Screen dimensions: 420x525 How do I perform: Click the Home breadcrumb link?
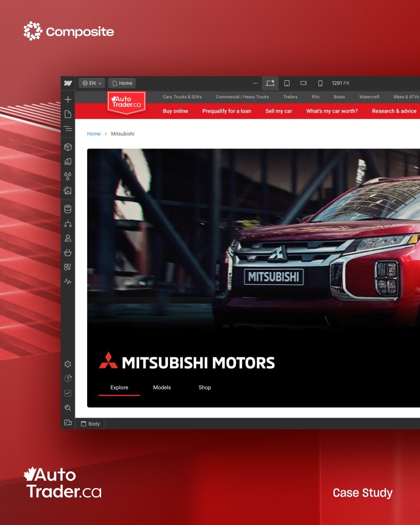point(94,134)
